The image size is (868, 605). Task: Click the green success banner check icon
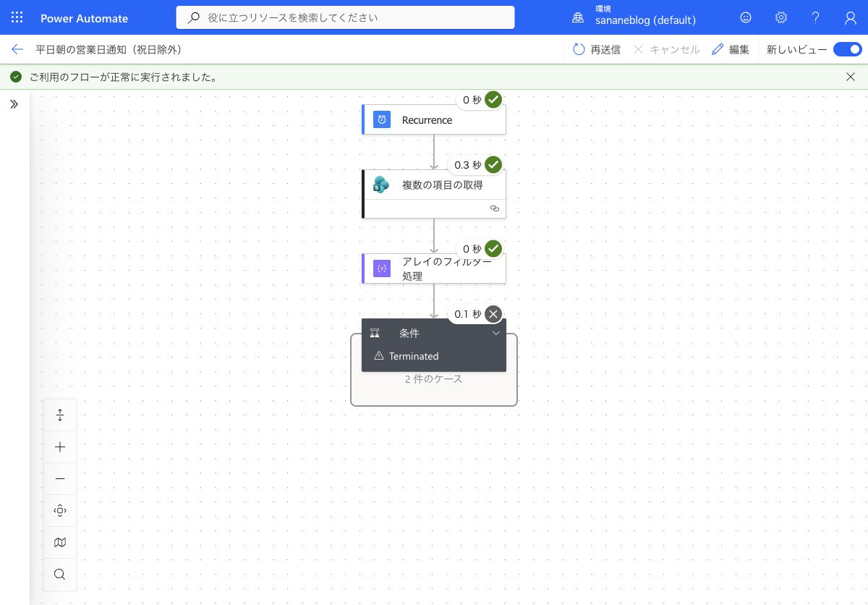click(x=16, y=77)
